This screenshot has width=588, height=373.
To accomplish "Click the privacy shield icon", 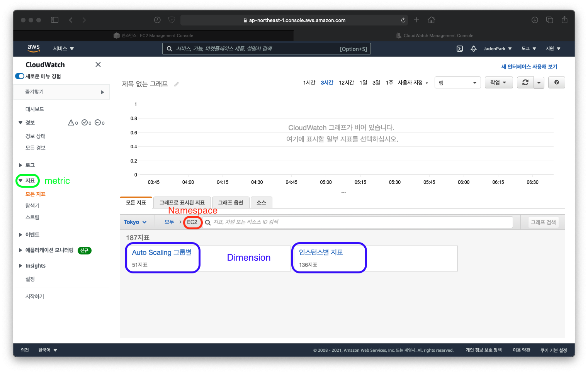I will pos(172,20).
